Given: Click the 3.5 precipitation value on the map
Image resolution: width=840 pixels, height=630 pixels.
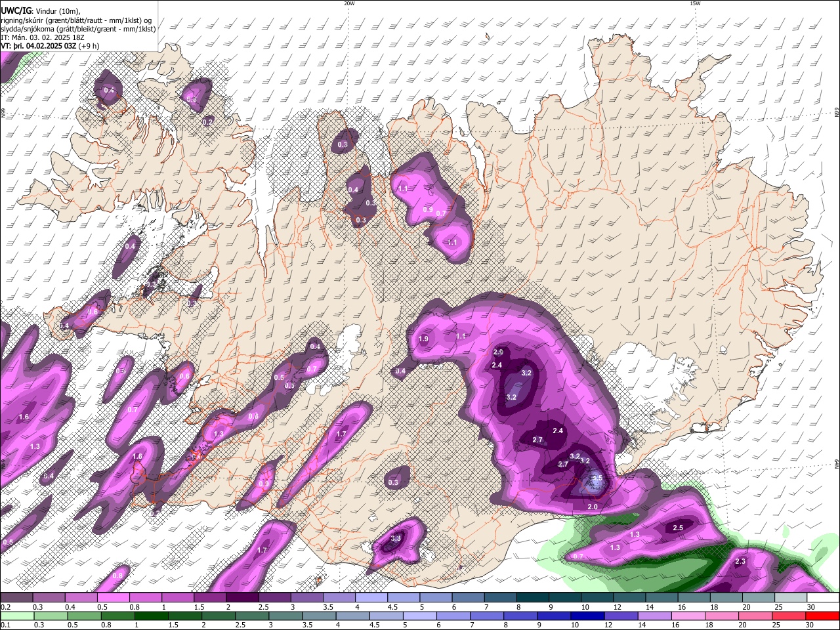Looking at the screenshot, I should [597, 478].
